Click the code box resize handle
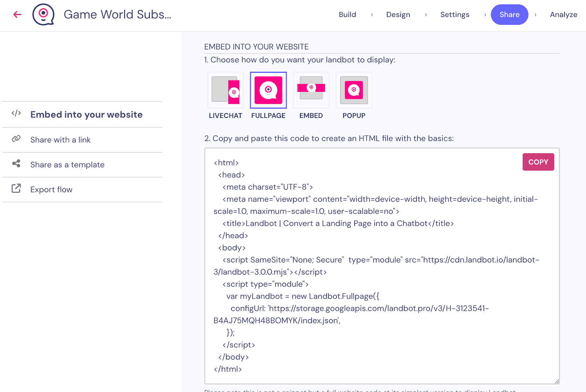Image resolution: width=586 pixels, height=392 pixels. coord(557,381)
